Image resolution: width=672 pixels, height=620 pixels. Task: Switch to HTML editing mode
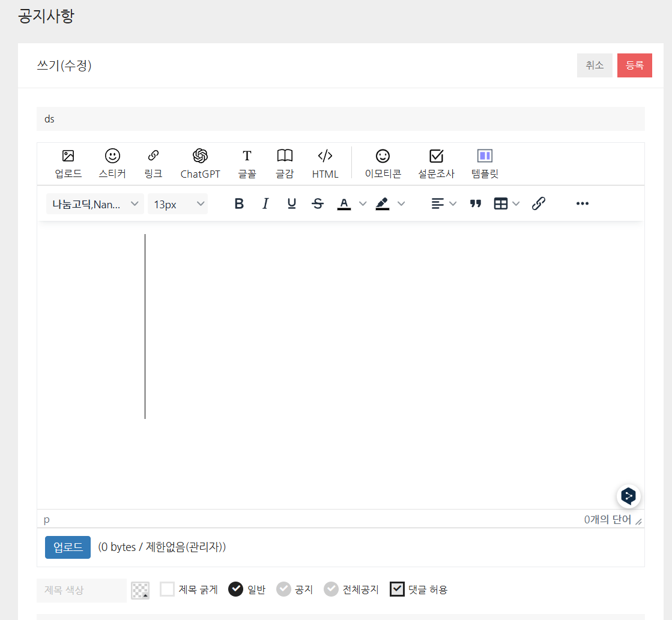click(x=325, y=163)
